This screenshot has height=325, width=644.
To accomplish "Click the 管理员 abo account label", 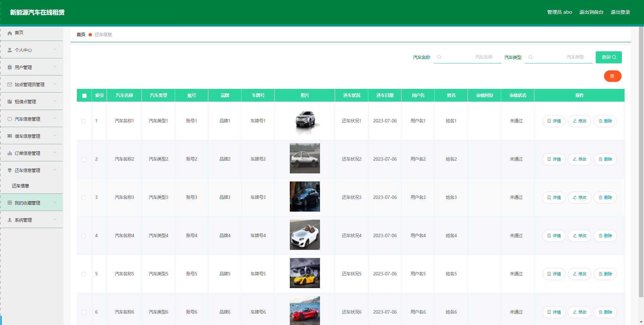I will click(559, 12).
